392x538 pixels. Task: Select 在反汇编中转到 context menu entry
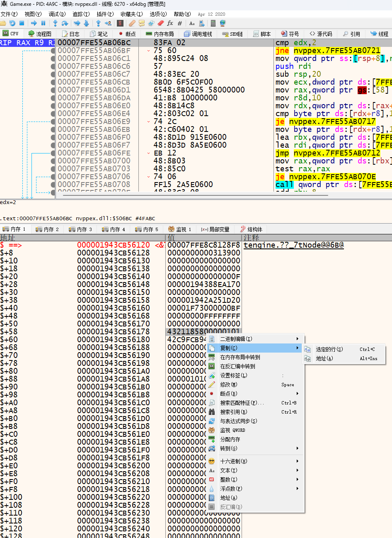[x=256, y=366]
